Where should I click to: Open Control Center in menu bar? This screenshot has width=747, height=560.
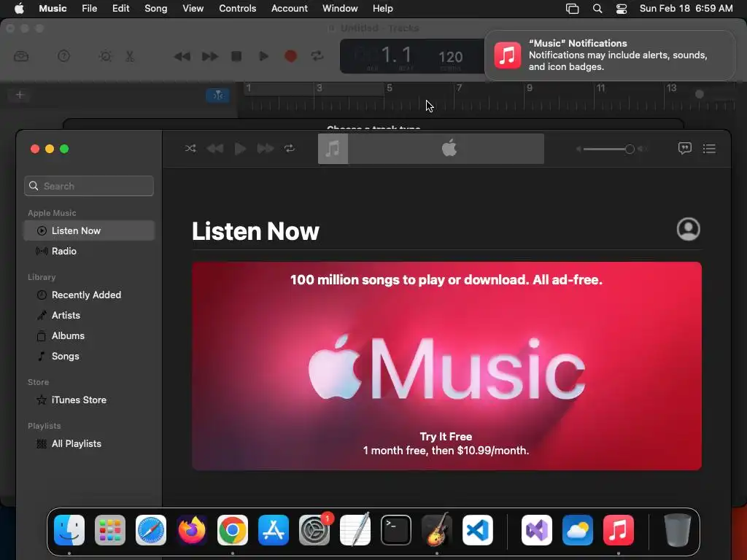click(622, 9)
